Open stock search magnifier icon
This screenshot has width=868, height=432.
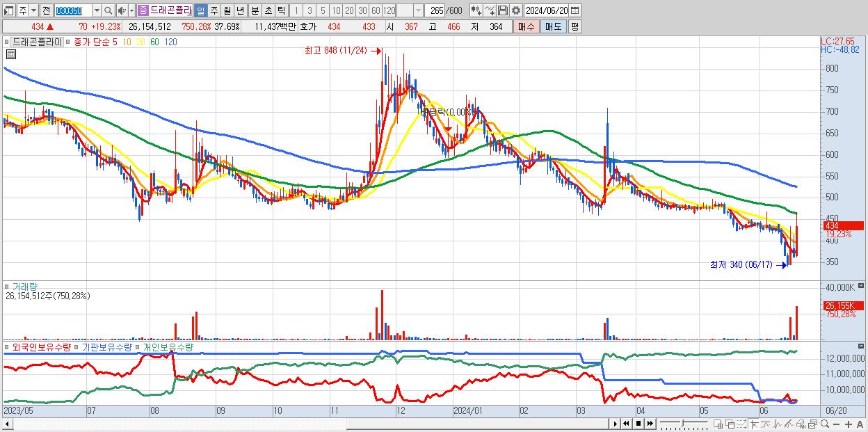108,10
